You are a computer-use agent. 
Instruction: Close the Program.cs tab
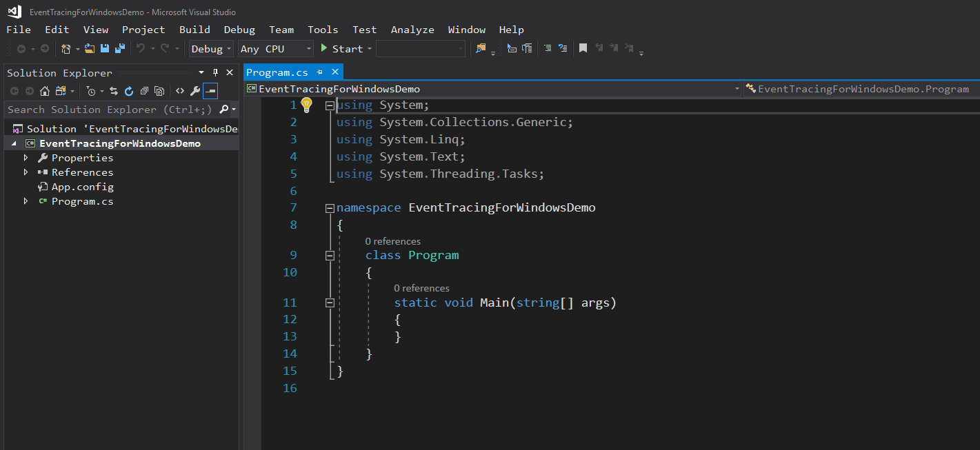pyautogui.click(x=335, y=72)
